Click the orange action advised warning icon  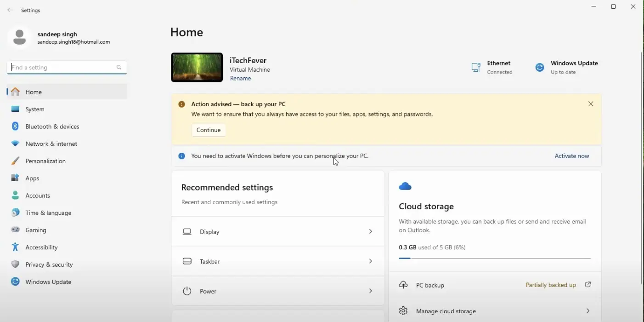[x=181, y=104]
